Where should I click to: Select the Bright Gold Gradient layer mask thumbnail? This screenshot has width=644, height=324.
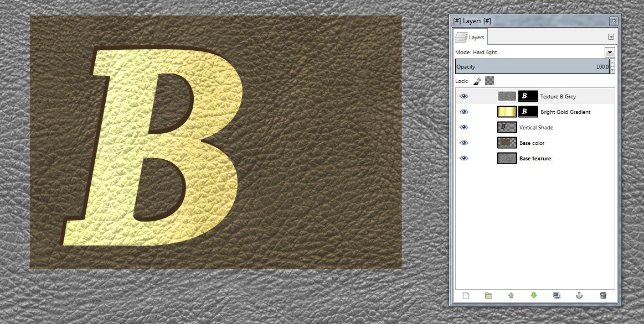click(x=528, y=112)
